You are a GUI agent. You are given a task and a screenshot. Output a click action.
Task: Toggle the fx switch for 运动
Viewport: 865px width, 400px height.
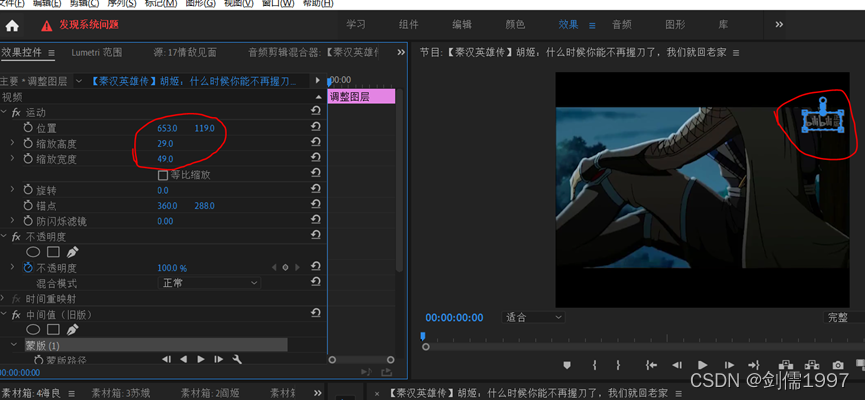point(16,112)
